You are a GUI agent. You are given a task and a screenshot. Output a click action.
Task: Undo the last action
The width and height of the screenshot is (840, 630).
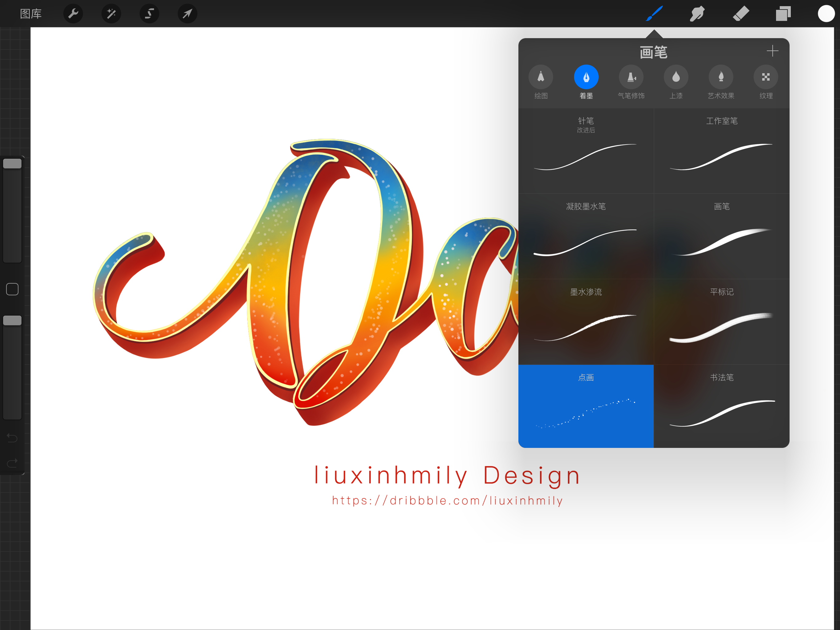coord(12,438)
